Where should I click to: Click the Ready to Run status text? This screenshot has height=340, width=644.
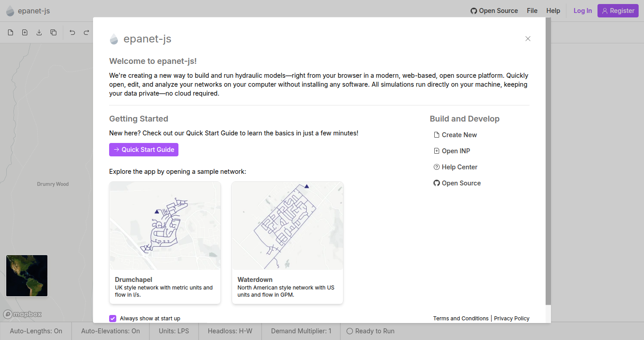pyautogui.click(x=375, y=331)
